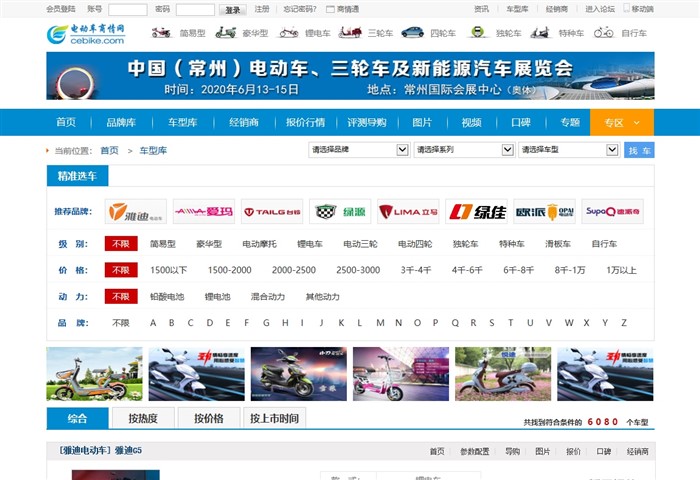This screenshot has width=700, height=480.
Task: Filter power by 锂电池
Action: tap(217, 296)
